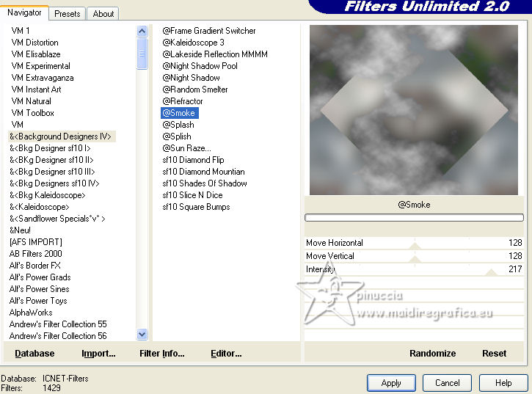Select &Neu! category
The height and width of the screenshot is (394, 532).
click(x=20, y=230)
